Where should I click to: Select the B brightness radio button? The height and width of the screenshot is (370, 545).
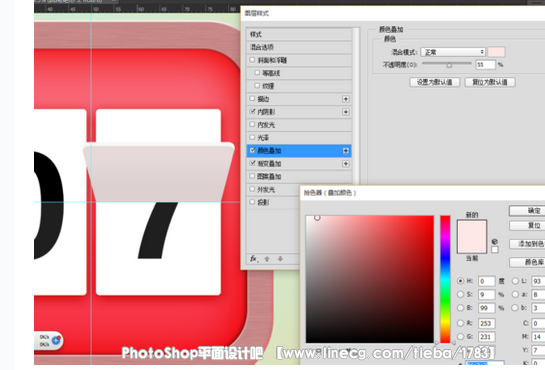[x=461, y=308]
